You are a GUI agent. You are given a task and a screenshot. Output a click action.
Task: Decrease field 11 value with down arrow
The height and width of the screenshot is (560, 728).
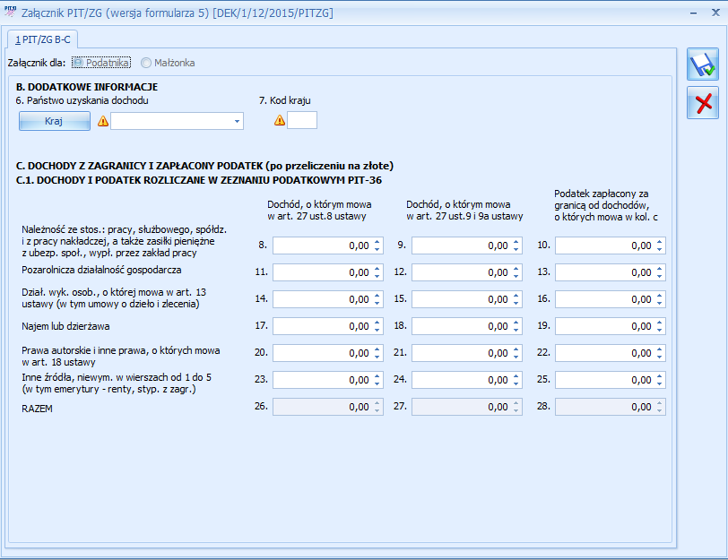coord(377,277)
